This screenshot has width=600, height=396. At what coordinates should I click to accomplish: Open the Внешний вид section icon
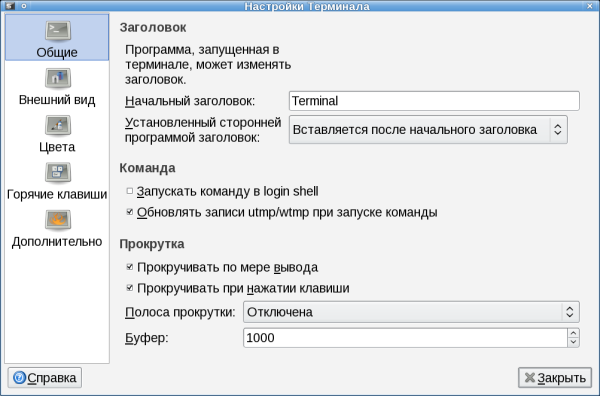(57, 78)
